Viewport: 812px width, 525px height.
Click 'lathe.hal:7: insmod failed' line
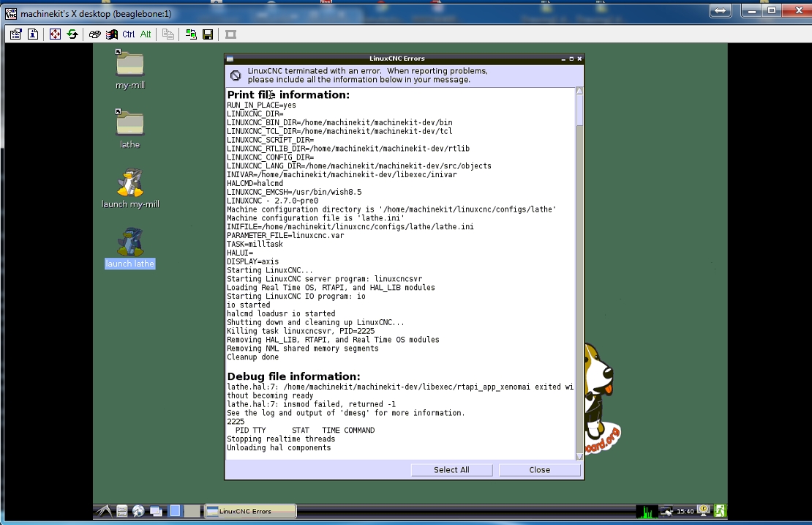point(311,404)
